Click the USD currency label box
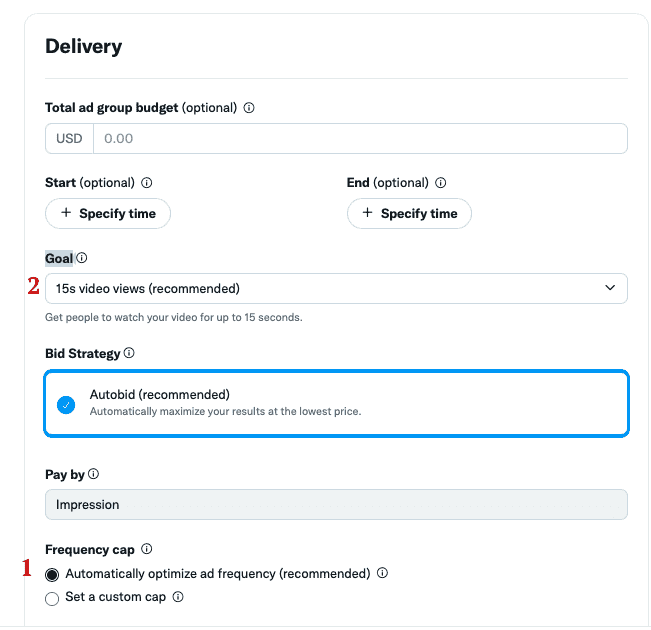Screen dimensions: 651x630 click(69, 138)
